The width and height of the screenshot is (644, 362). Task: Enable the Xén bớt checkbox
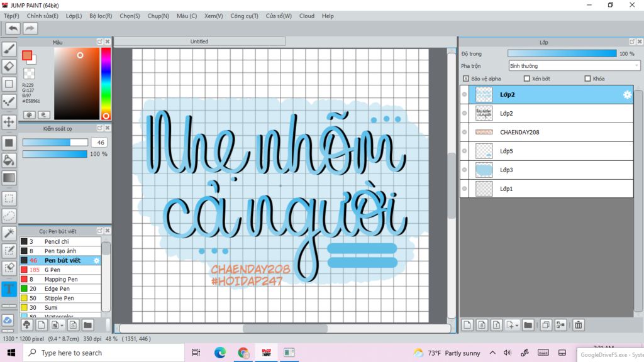[526, 79]
